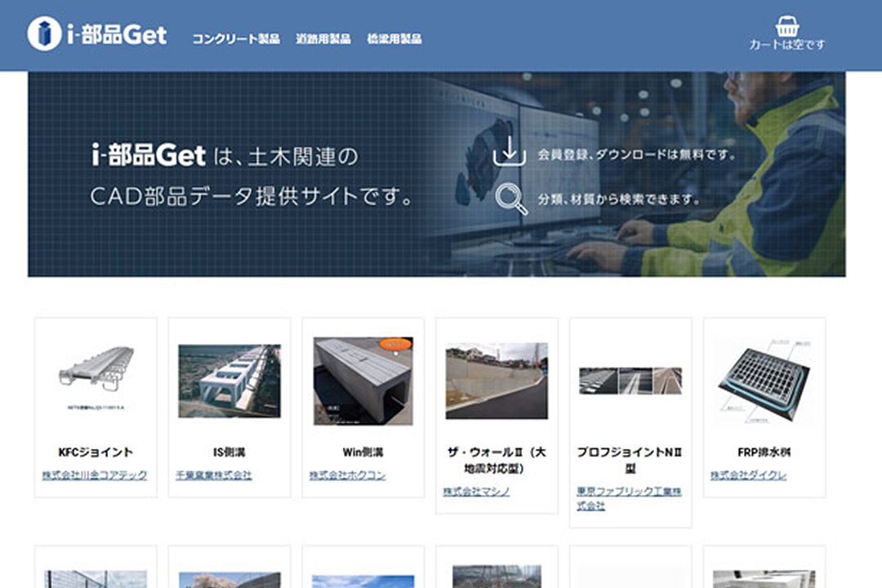882x588 pixels.
Task: Follow the 株式会社ダイクレ company link
Action: point(749,475)
